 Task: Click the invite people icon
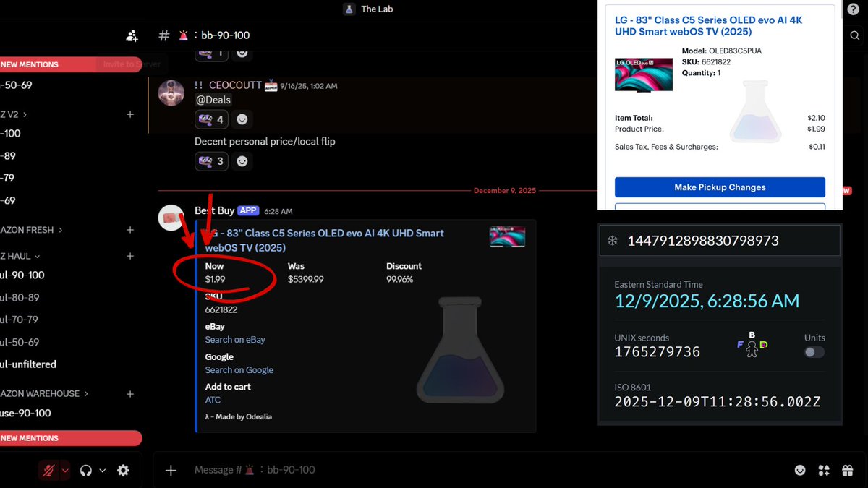(132, 35)
